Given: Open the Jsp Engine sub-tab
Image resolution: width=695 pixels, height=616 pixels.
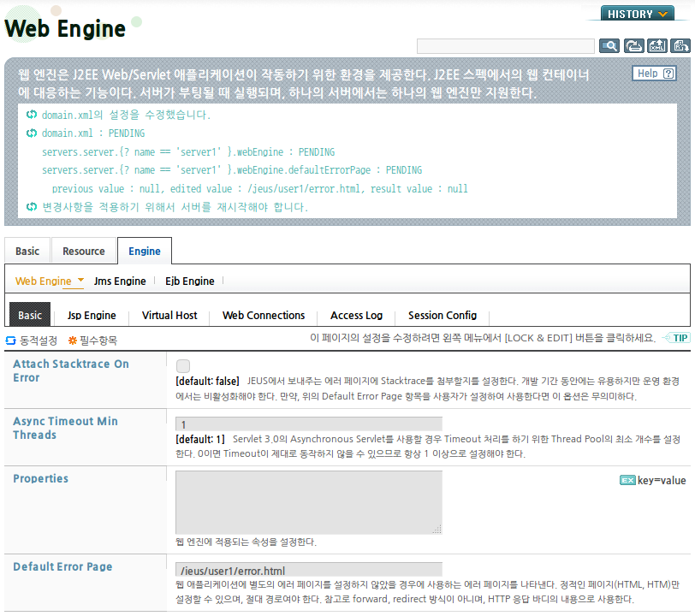Looking at the screenshot, I should pos(92,315).
